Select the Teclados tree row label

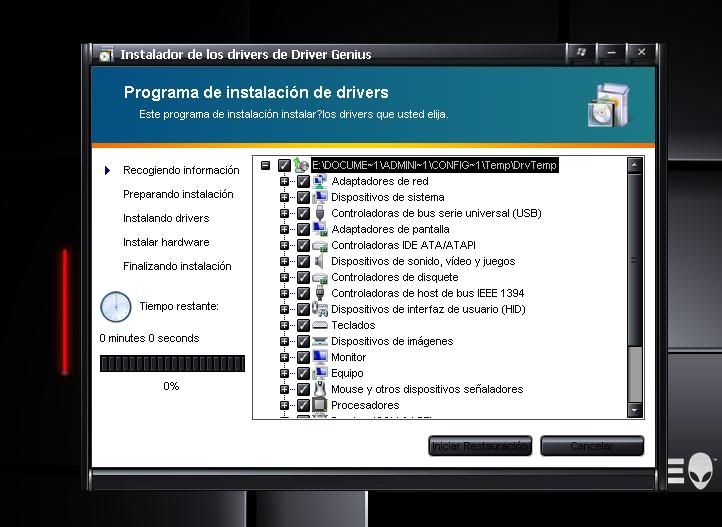[x=353, y=325]
